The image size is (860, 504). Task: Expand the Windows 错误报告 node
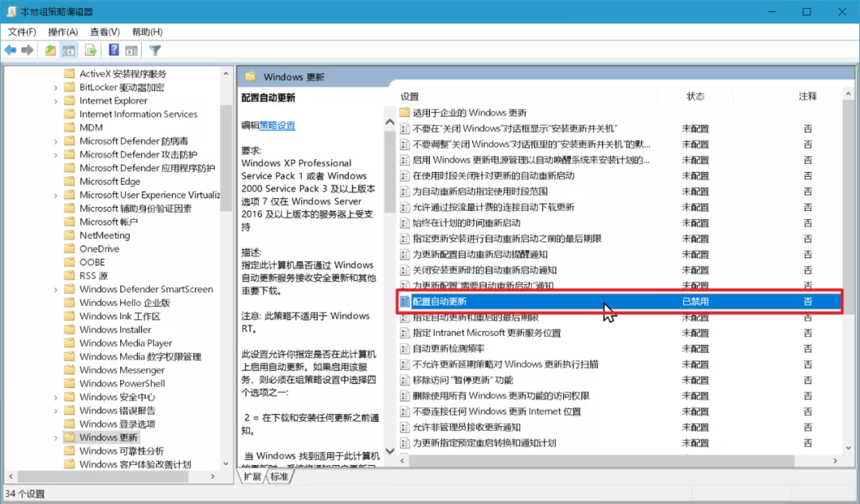tap(56, 411)
